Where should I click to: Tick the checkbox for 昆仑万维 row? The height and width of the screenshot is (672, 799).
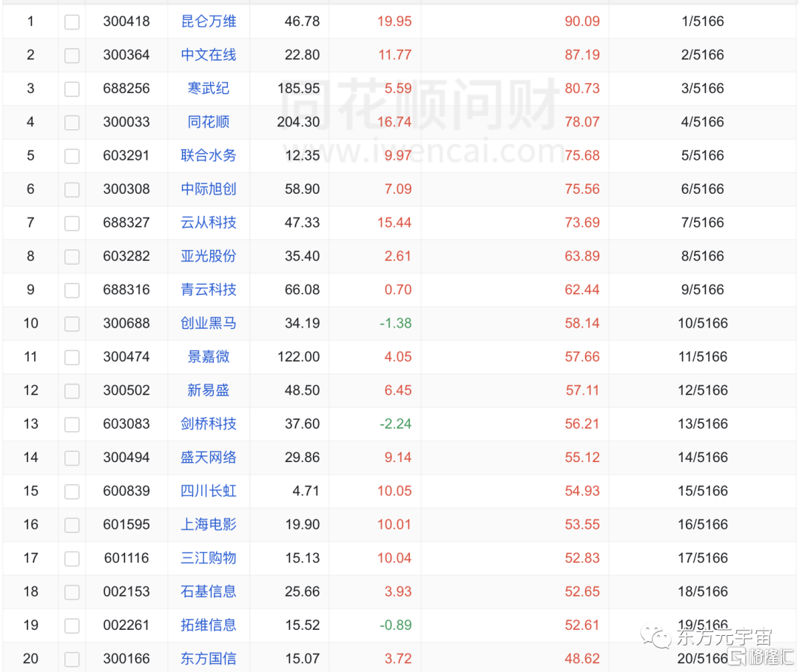click(72, 22)
